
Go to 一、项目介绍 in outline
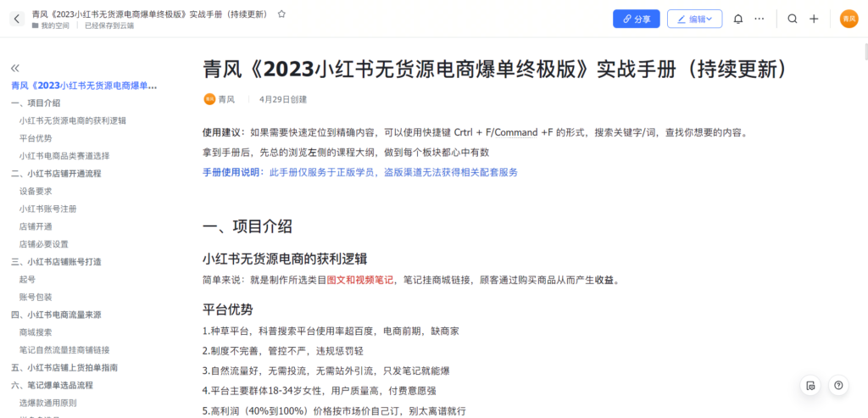tap(36, 103)
